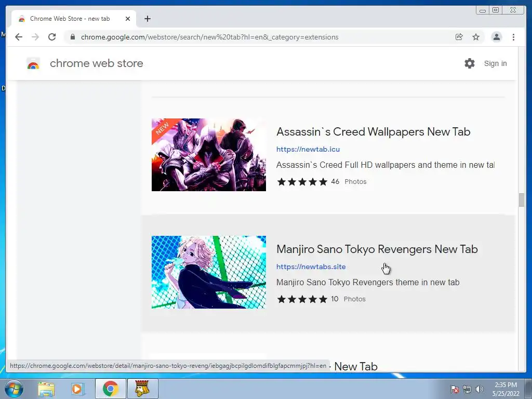Viewport: 532px width, 399px height.
Task: Click Manjiro Sano theme description text
Action: [x=368, y=282]
